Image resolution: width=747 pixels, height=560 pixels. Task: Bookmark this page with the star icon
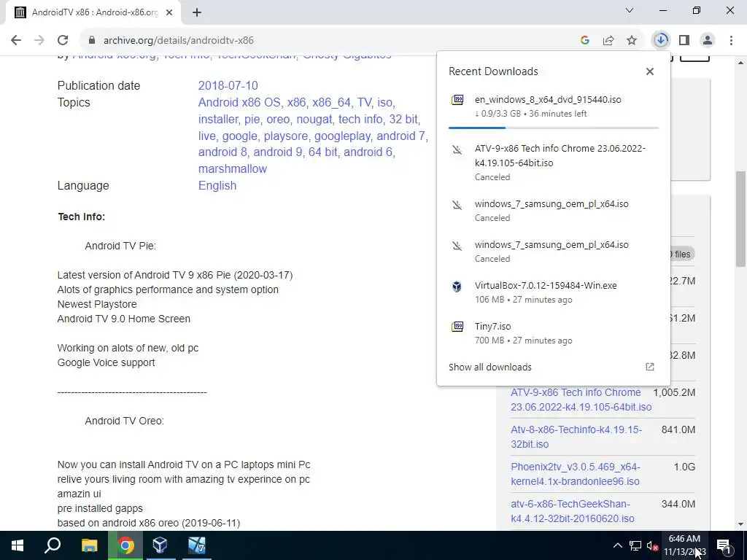632,41
